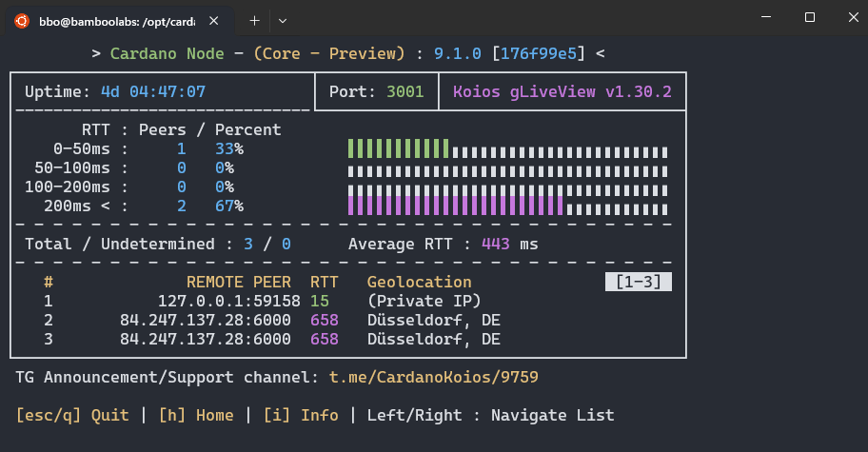
Task: Click the purple 200ms RTT bar
Action: 455,206
